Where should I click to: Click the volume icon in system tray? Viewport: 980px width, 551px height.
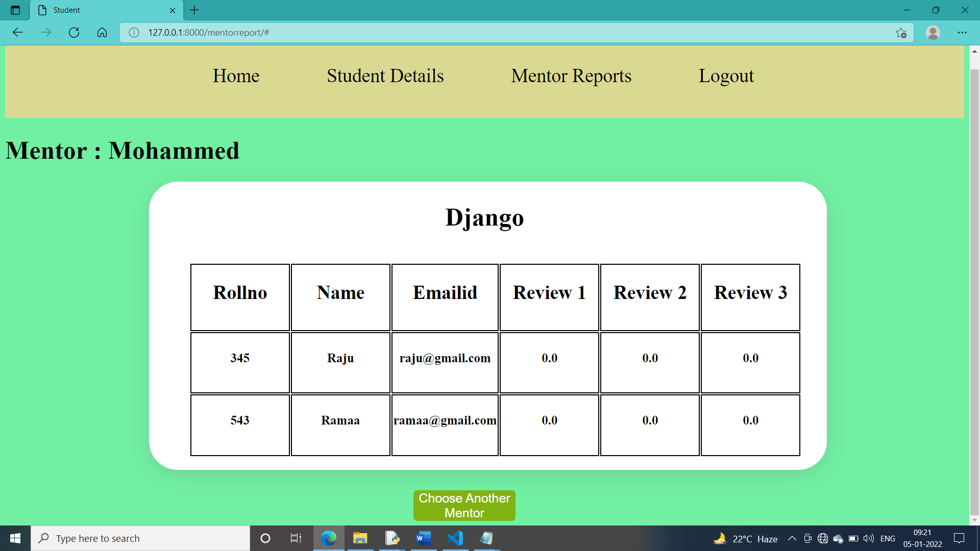pyautogui.click(x=868, y=538)
